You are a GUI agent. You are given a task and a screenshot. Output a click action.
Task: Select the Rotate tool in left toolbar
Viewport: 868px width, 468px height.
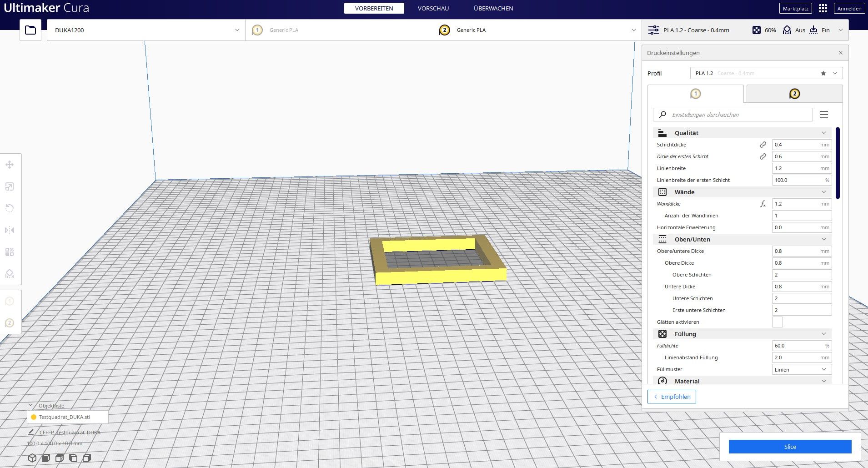(10, 208)
